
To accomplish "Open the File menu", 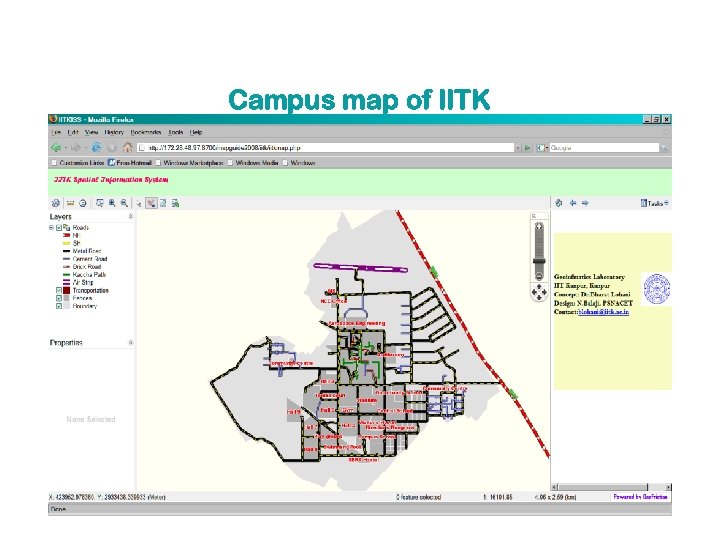I will 56,132.
